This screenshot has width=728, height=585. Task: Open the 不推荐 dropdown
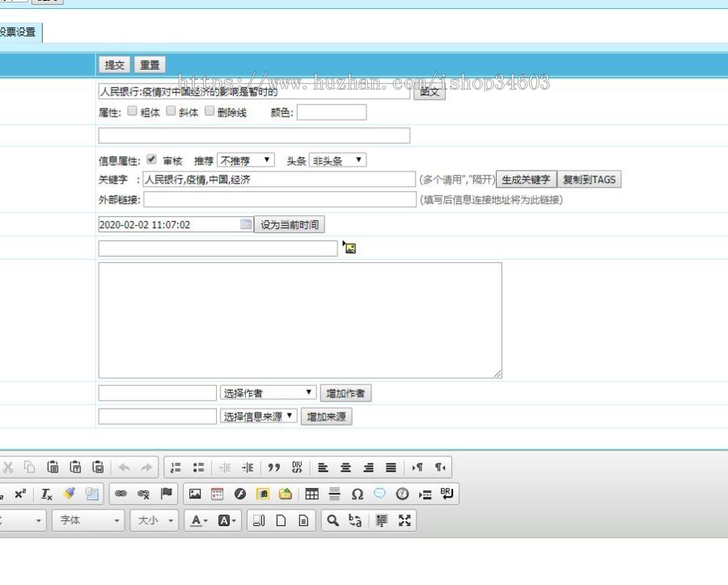click(x=244, y=159)
